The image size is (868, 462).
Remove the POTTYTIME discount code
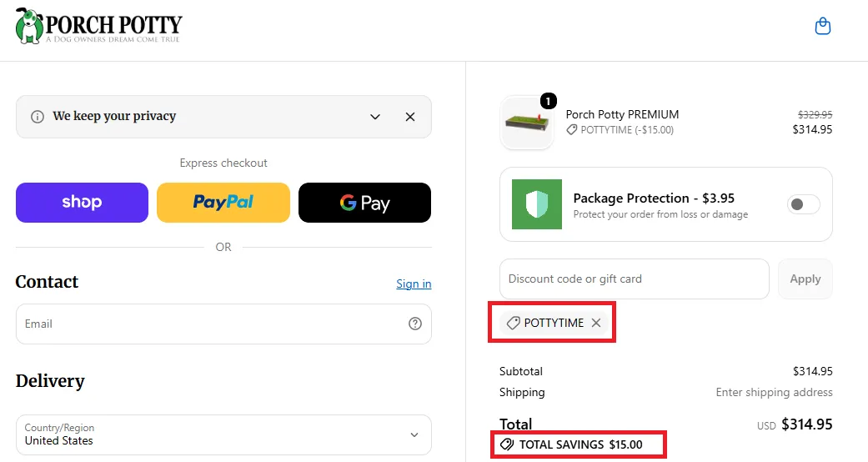(x=595, y=323)
